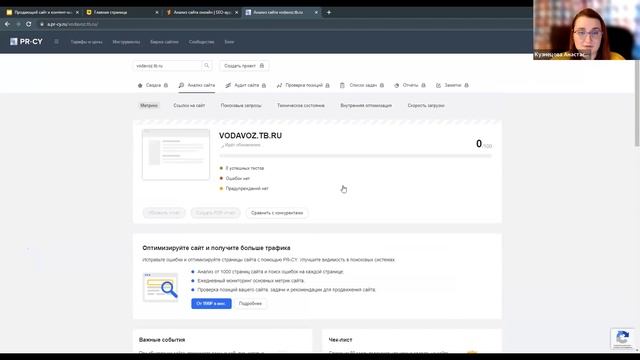This screenshot has height=360, width=640.
Task: Click the Подробнее button
Action: click(250, 304)
